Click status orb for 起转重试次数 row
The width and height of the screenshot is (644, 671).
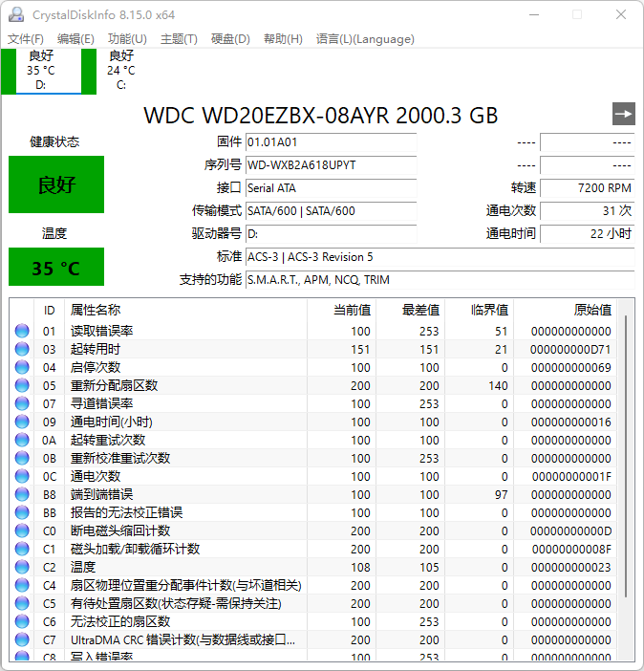[22, 440]
